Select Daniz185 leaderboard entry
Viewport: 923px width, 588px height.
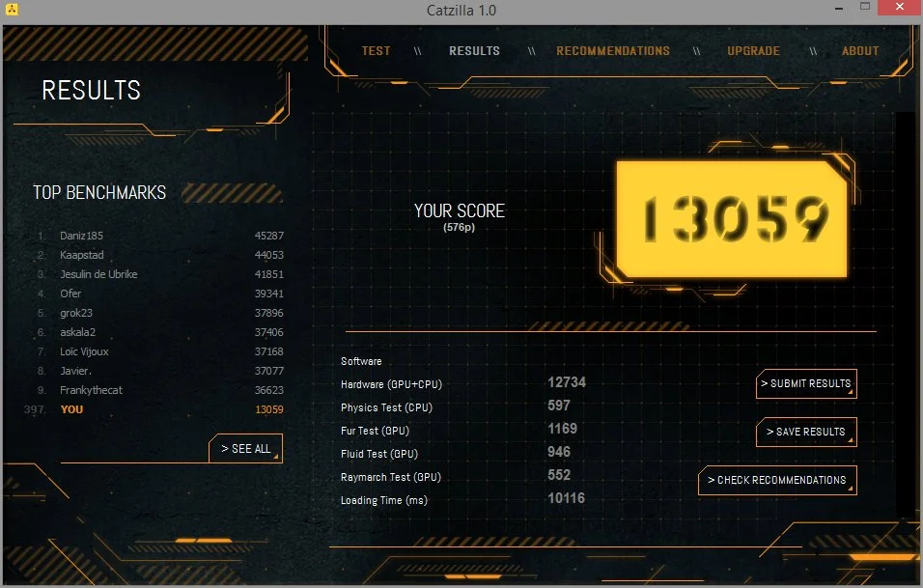point(160,236)
